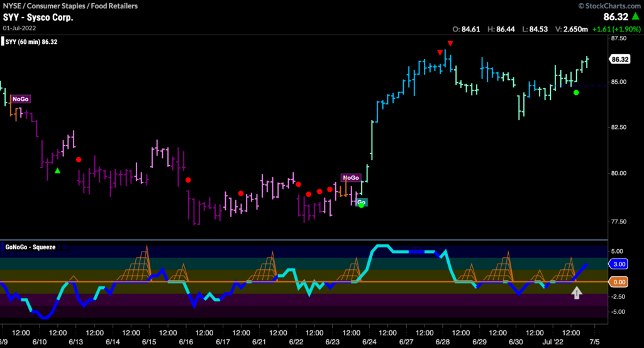The width and height of the screenshot is (644, 348).
Task: Click the red dot marker near 6/13
Action: coord(79,159)
